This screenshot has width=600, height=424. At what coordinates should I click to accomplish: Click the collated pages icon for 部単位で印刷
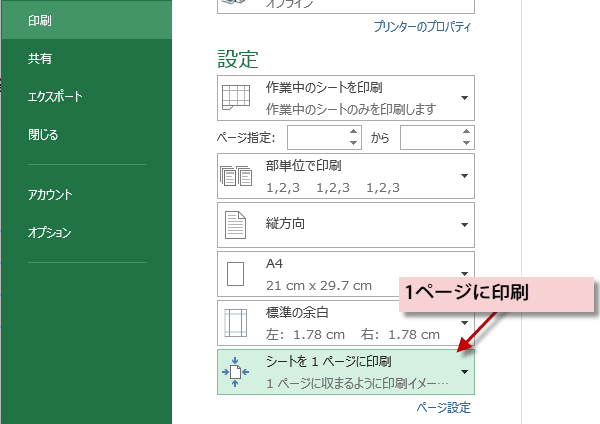click(236, 176)
